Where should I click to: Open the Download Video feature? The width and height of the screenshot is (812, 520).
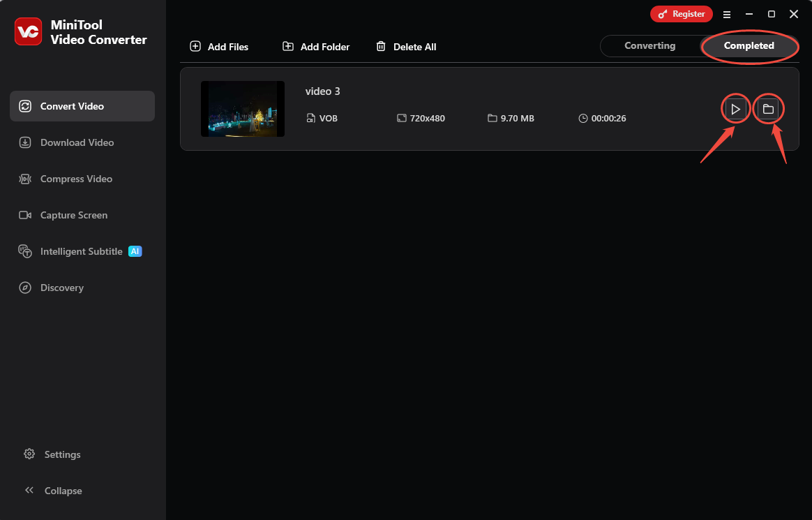77,142
